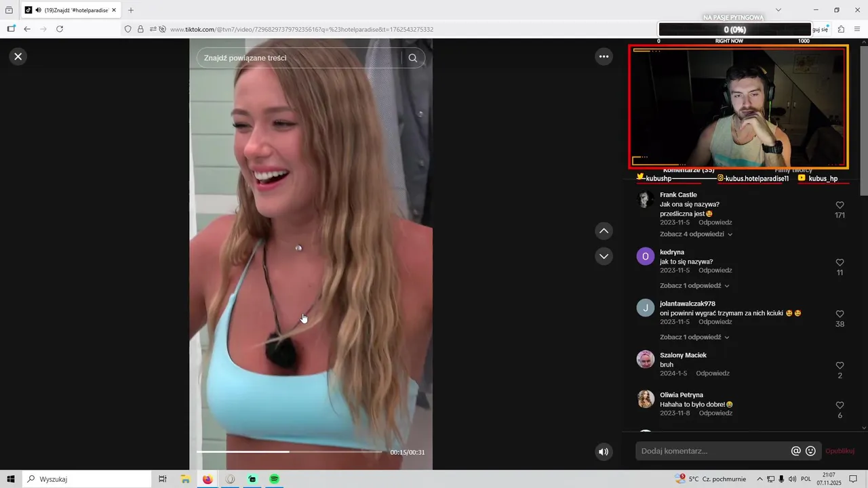This screenshot has width=868, height=488.
Task: Open the green app icon beside Spotify
Action: click(x=252, y=479)
